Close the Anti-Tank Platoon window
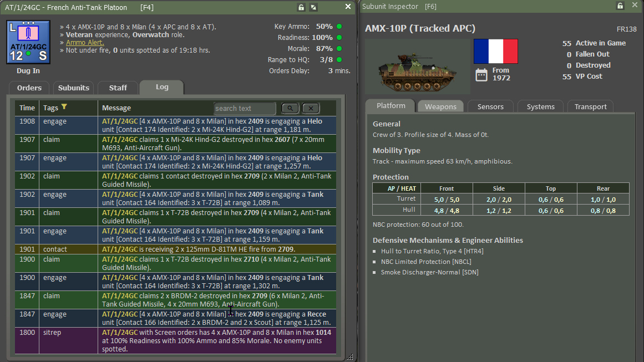This screenshot has width=644, height=362. tap(348, 7)
